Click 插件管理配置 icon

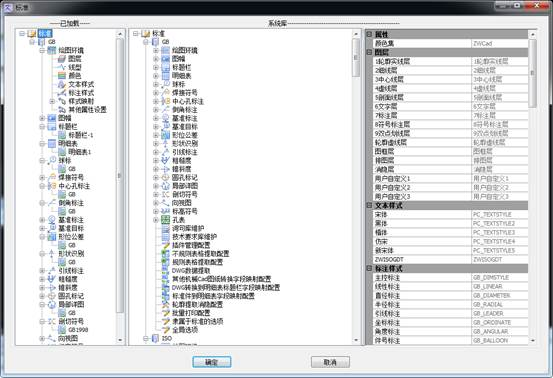pos(165,245)
